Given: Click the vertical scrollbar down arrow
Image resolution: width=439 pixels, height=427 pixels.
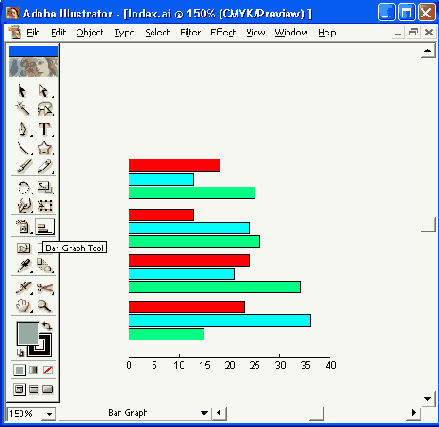Looking at the screenshot, I should coord(428,399).
